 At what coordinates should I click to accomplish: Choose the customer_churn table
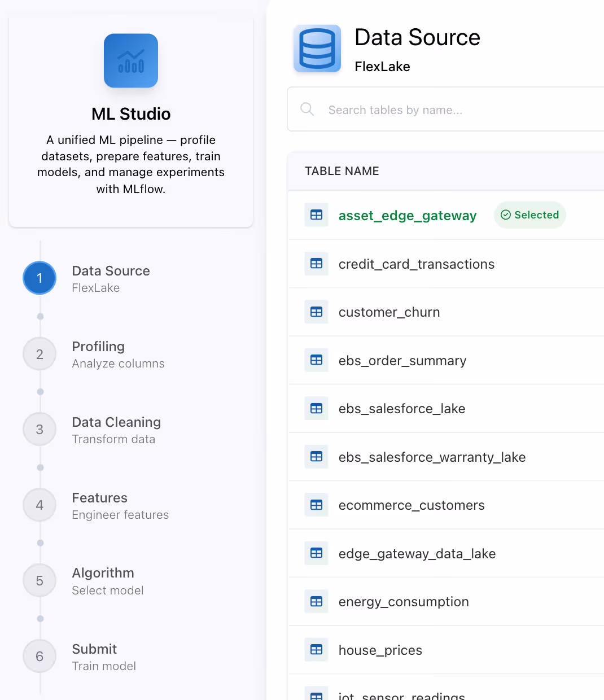click(x=389, y=312)
